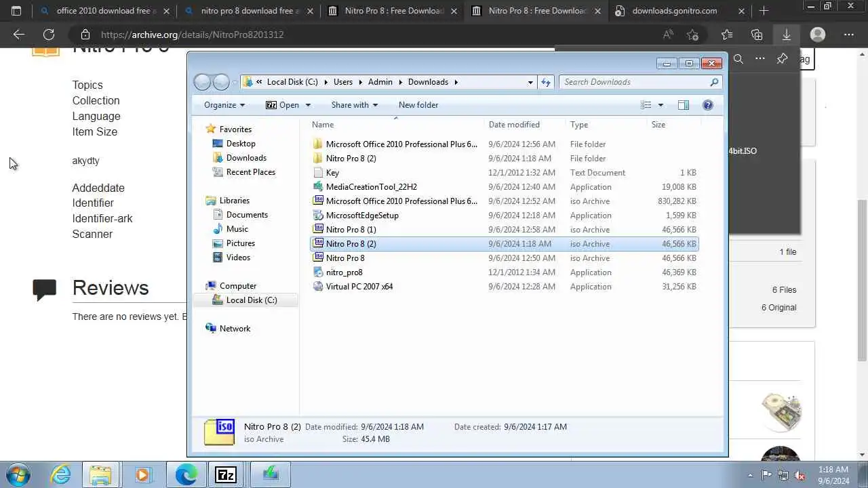This screenshot has width=868, height=488.
Task: Open the Organize dropdown menu
Action: pyautogui.click(x=224, y=105)
